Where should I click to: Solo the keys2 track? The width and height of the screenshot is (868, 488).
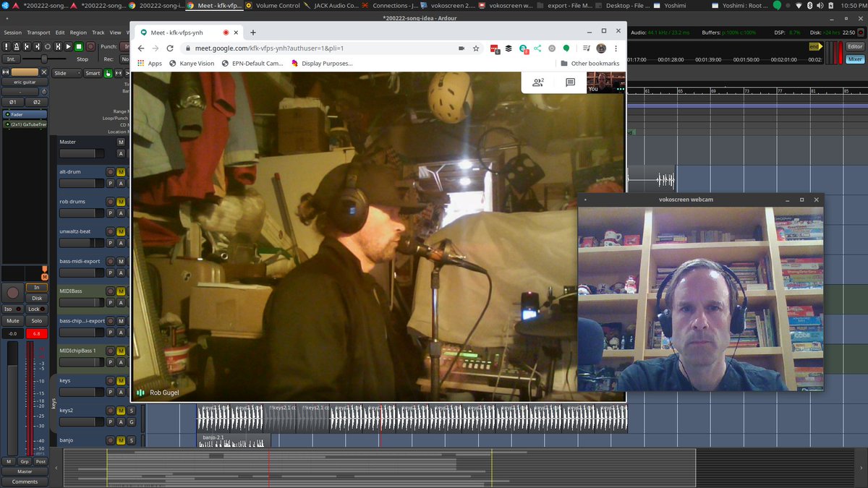(132, 411)
